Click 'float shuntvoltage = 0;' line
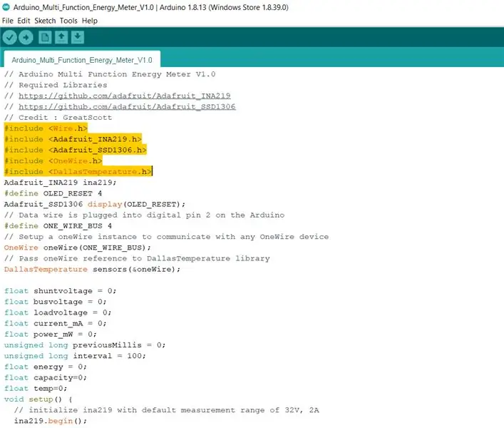The height and width of the screenshot is (428, 504). coord(60,291)
